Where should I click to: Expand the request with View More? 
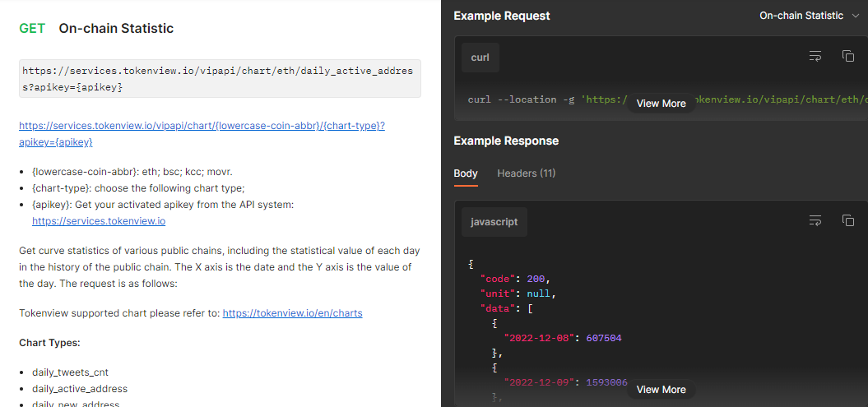coord(661,104)
